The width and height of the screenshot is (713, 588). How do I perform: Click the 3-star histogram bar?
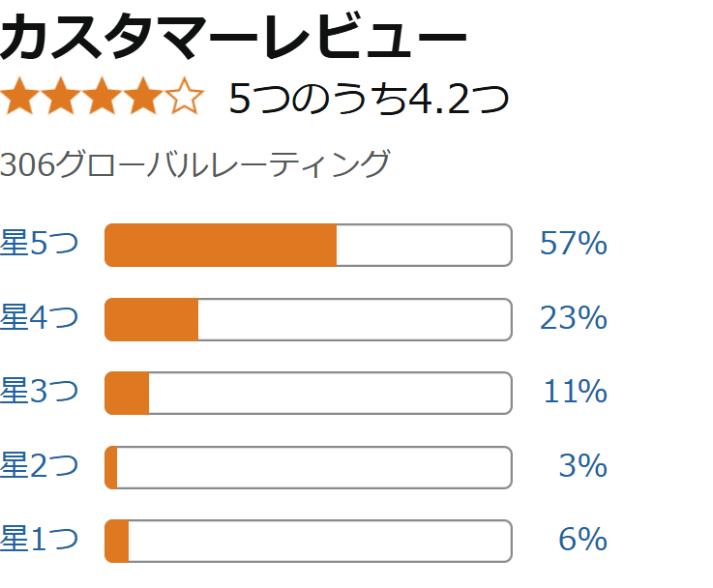tap(308, 393)
